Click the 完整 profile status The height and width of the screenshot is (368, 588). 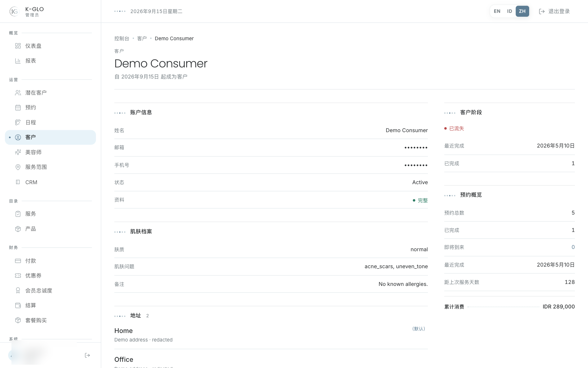tap(420, 201)
